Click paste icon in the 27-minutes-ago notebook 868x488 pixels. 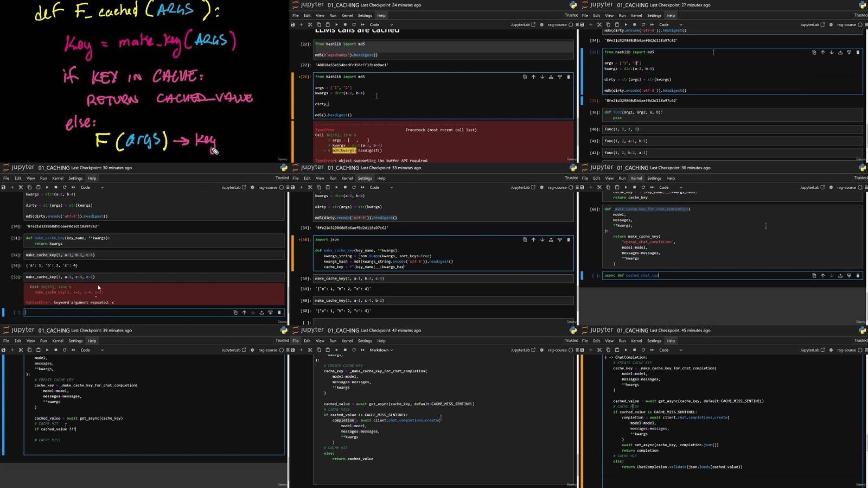click(x=617, y=24)
